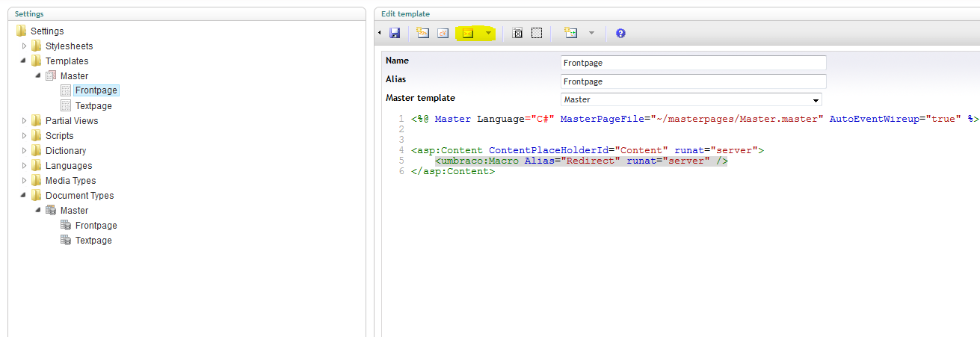
Task: Select the Frontpage template node
Action: click(96, 90)
